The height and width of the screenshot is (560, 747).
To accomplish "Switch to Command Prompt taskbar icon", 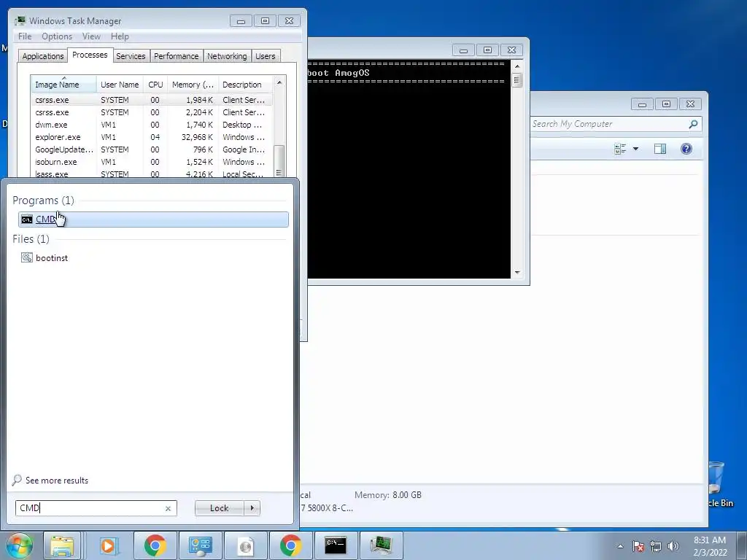I will coord(336,545).
